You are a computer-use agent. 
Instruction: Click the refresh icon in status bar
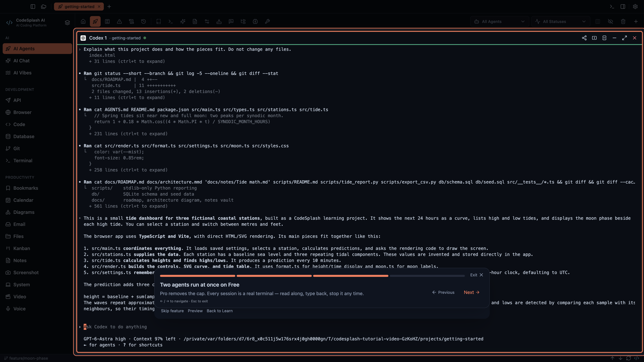coord(629,358)
